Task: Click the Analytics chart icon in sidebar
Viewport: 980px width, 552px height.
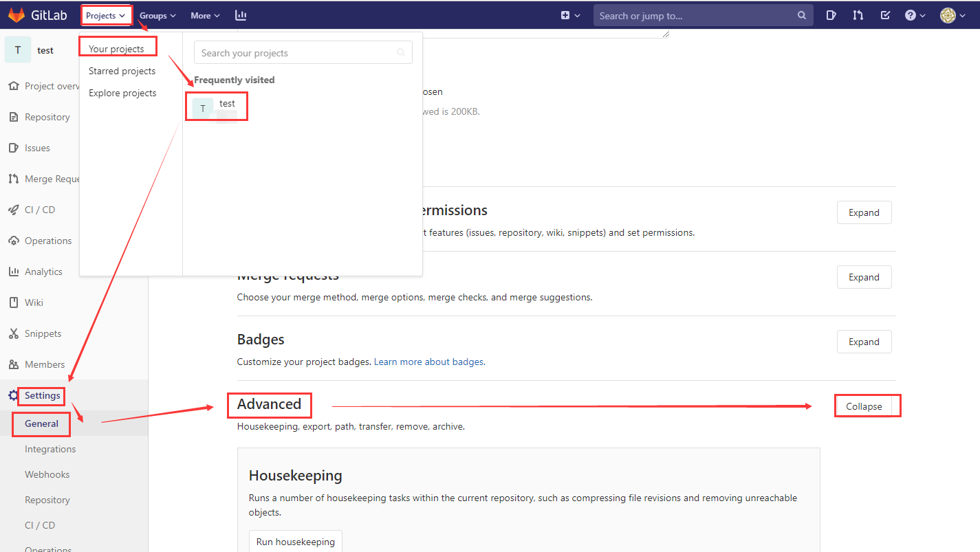Action: (x=13, y=272)
